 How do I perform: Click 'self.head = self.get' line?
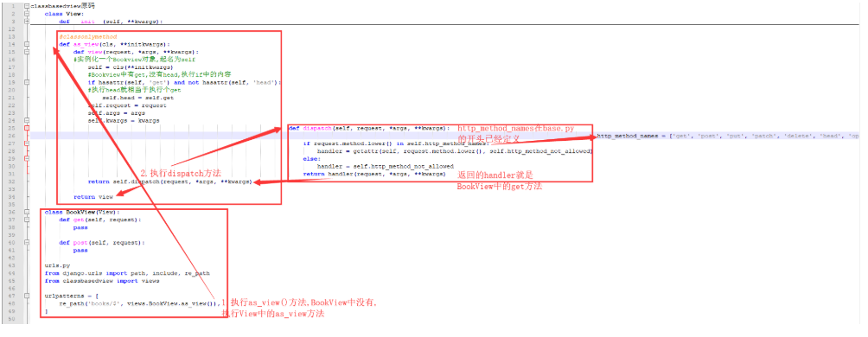click(x=137, y=98)
